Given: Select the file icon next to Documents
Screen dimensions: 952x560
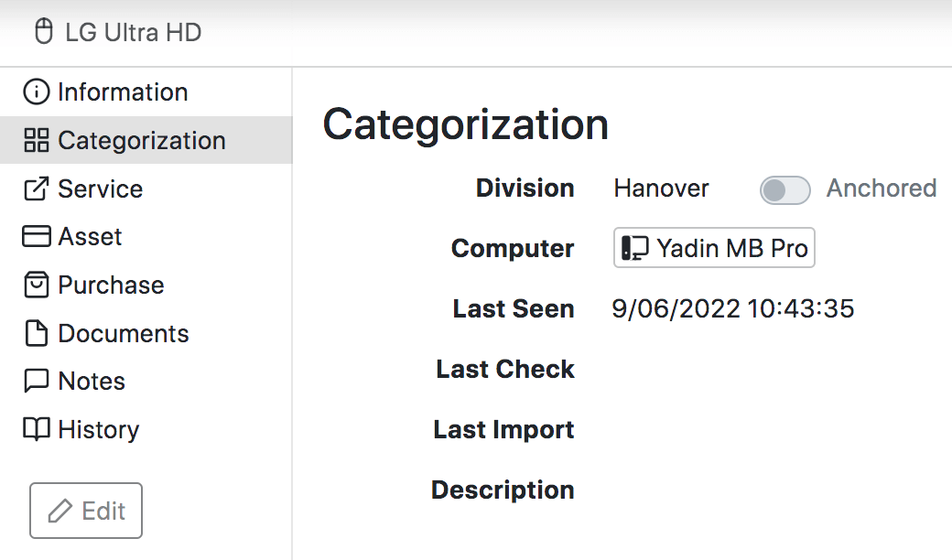Looking at the screenshot, I should coord(36,333).
